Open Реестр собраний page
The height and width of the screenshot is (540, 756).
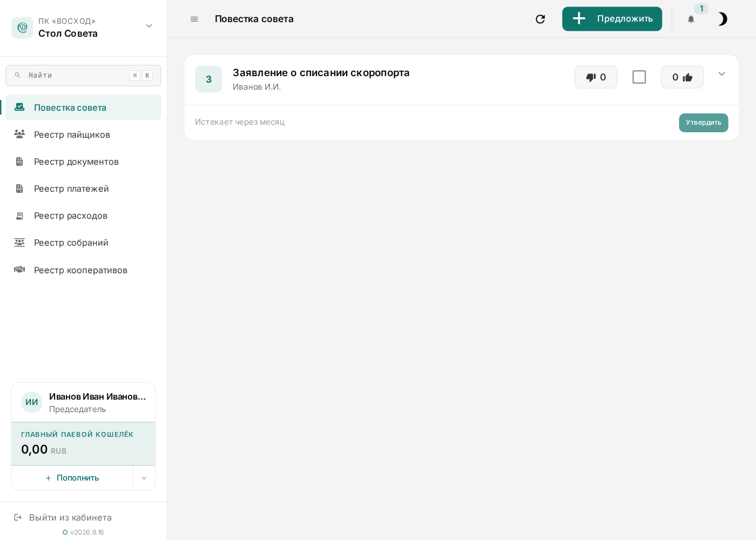pyautogui.click(x=83, y=242)
